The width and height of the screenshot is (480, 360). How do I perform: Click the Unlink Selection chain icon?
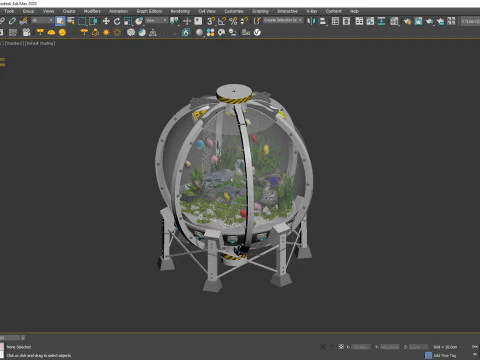[x=12, y=21]
